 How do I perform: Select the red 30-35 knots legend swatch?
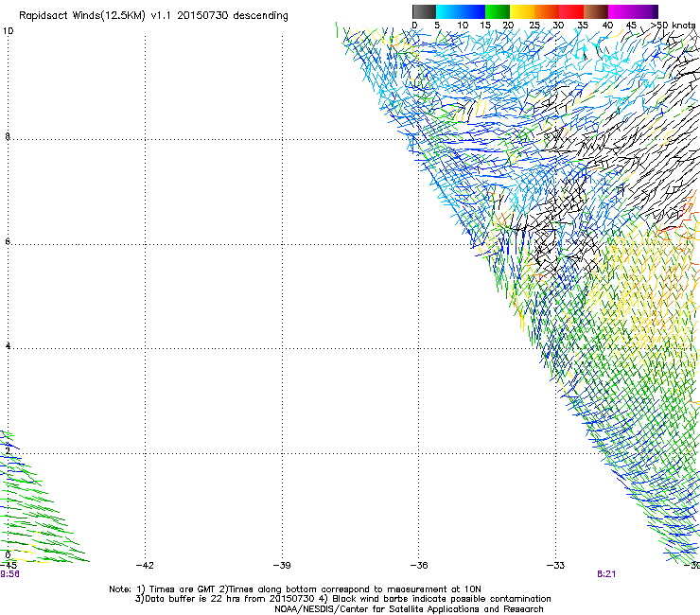point(571,11)
